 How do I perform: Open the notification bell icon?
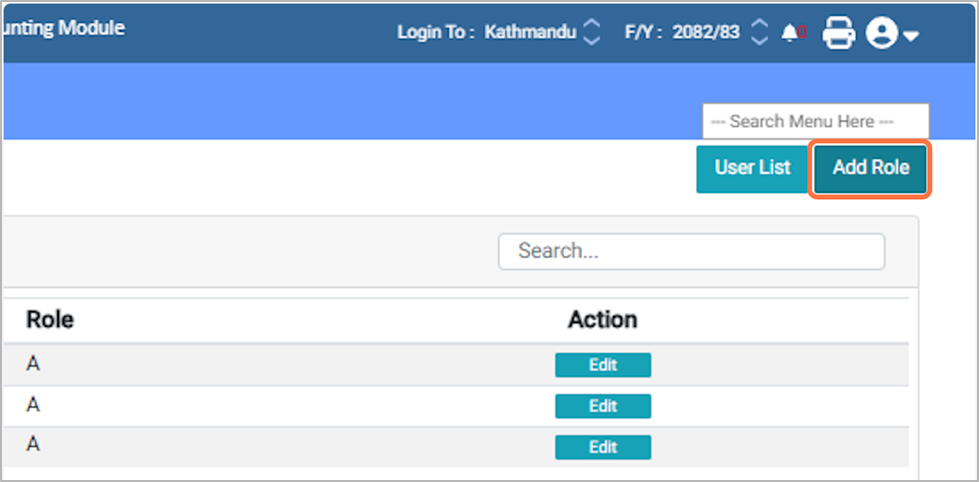pos(790,33)
